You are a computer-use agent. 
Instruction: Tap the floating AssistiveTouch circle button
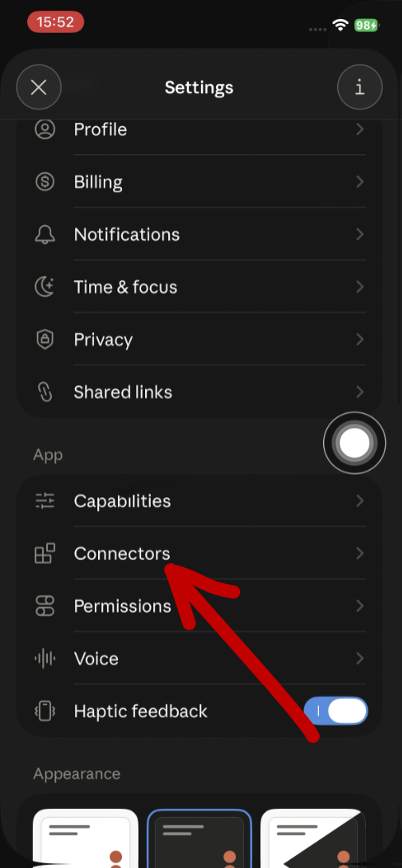click(354, 443)
